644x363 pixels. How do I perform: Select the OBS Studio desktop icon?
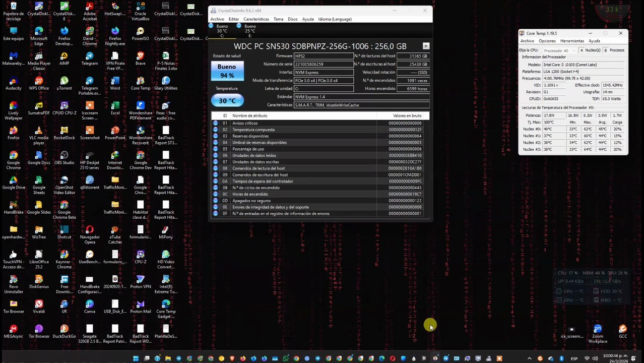coord(64,158)
